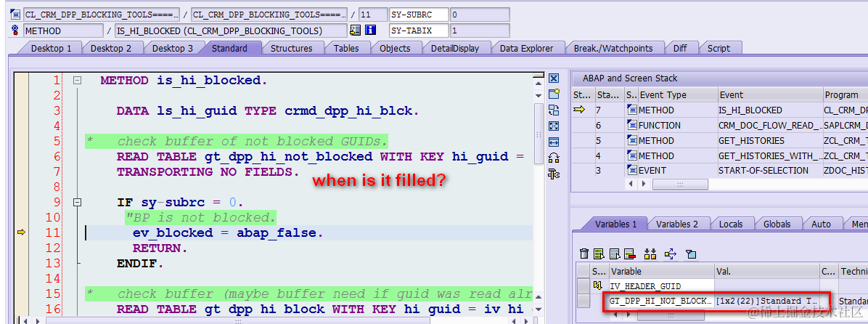Click the tool settings icon below headset
This screenshot has width=868, height=324.
(554, 174)
